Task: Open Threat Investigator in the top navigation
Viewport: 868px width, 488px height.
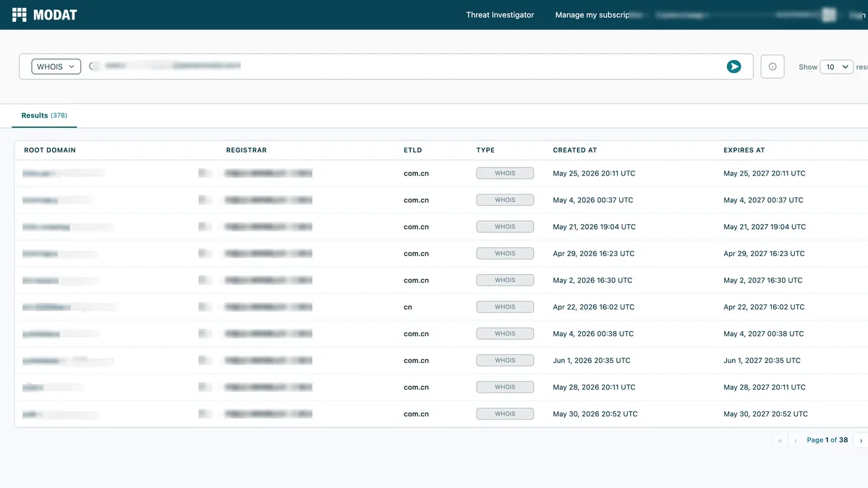Action: (500, 14)
